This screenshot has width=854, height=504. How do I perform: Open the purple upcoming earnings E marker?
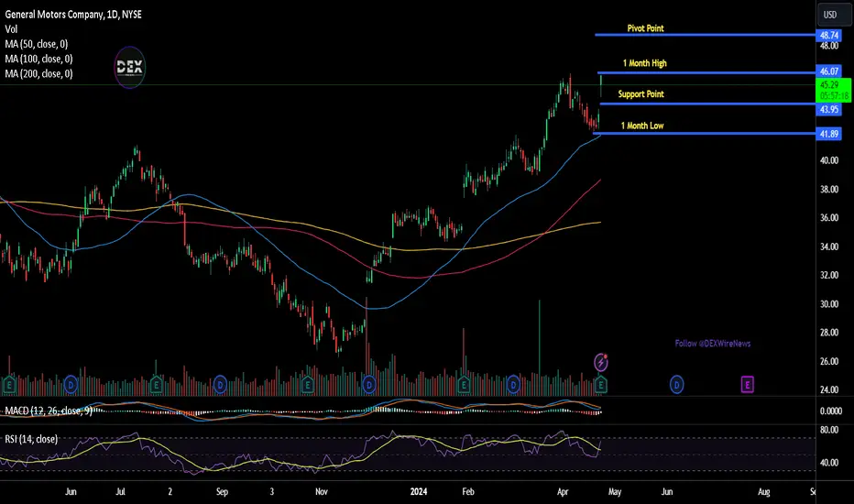pyautogui.click(x=748, y=385)
